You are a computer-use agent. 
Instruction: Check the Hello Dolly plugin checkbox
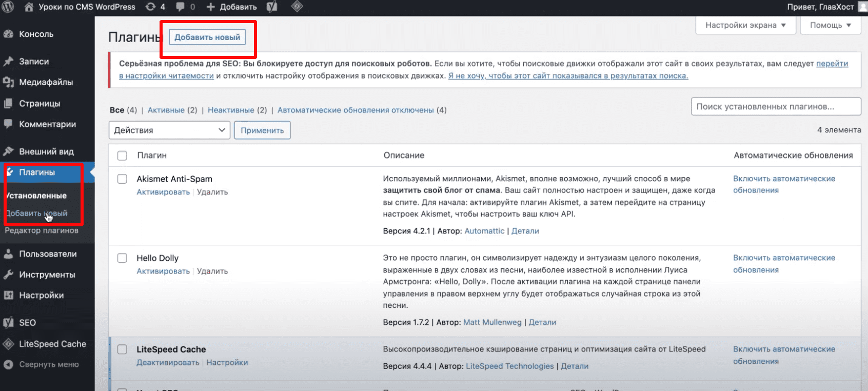pyautogui.click(x=122, y=258)
